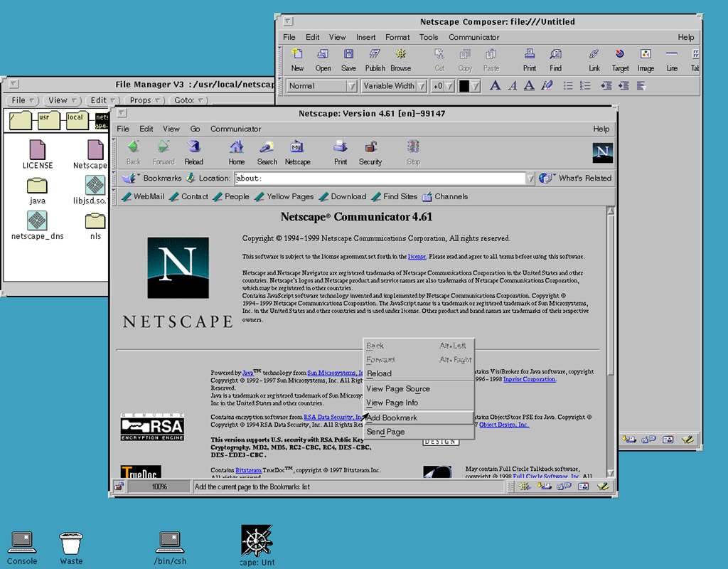Follow the license hyperlink
Screen dimensions: 728x569
click(x=417, y=256)
